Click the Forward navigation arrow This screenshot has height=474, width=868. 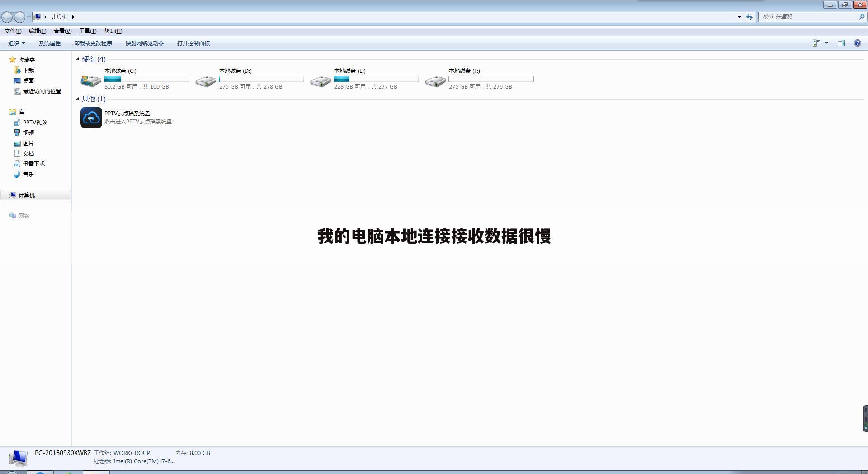tap(19, 17)
